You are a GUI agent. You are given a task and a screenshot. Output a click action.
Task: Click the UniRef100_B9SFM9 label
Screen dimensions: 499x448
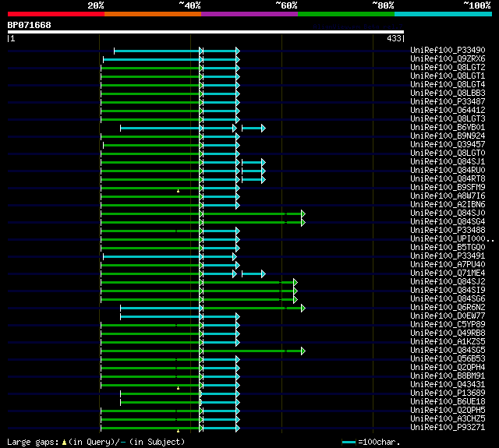coord(448,187)
